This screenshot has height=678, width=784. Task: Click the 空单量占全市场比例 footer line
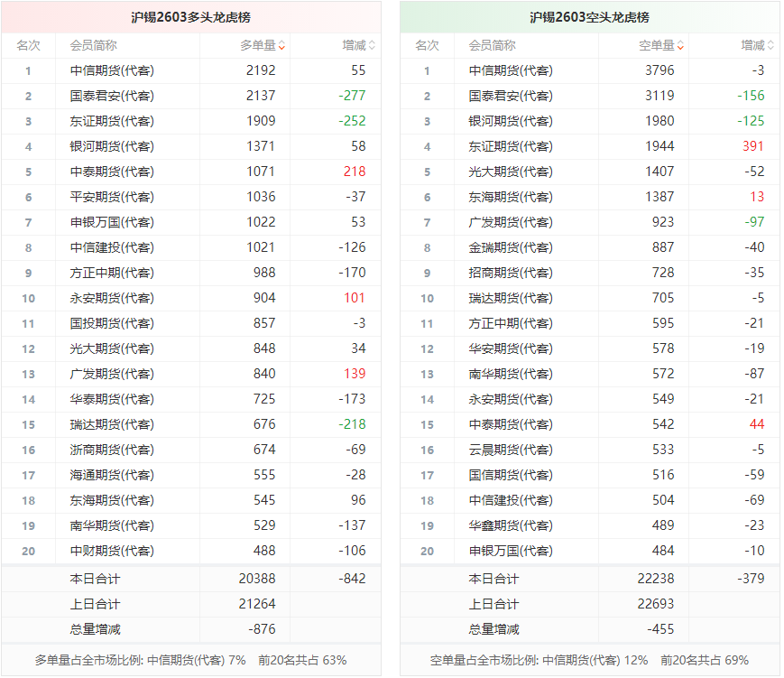589,661
